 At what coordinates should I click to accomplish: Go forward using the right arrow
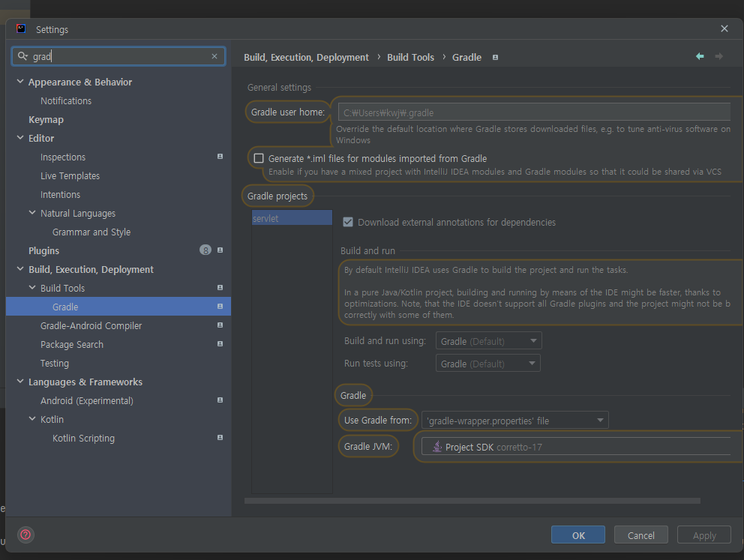point(718,56)
